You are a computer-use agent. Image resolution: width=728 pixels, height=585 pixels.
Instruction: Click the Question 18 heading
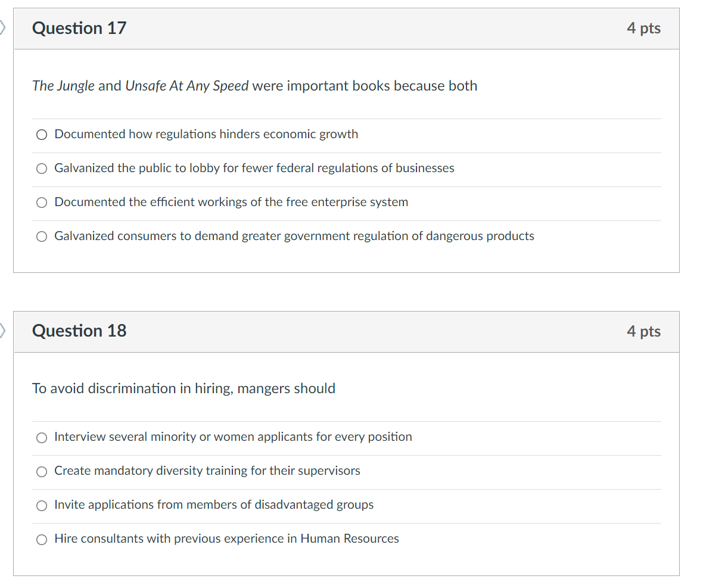point(79,331)
